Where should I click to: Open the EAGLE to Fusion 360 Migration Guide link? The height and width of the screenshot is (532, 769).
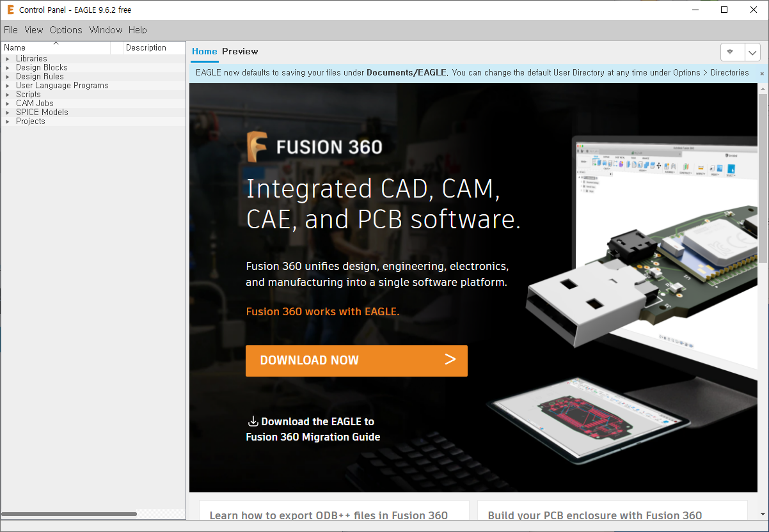tap(313, 430)
